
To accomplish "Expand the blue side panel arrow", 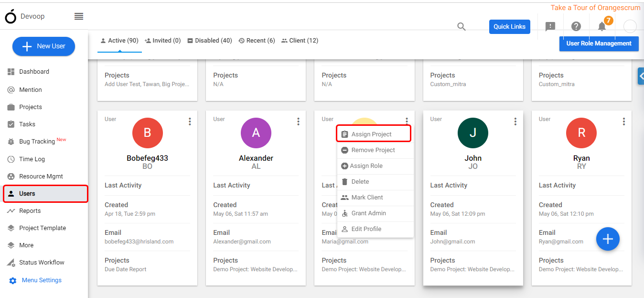I will coord(641,76).
